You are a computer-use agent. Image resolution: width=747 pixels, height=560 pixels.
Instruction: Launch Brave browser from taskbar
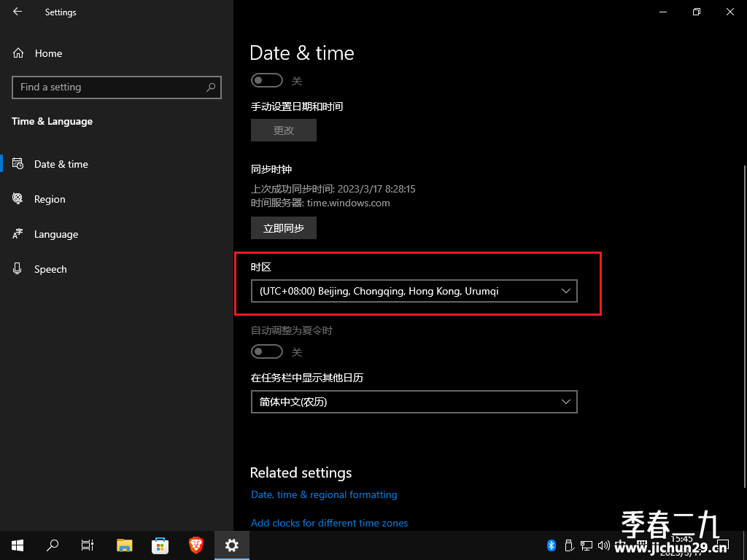point(196,545)
